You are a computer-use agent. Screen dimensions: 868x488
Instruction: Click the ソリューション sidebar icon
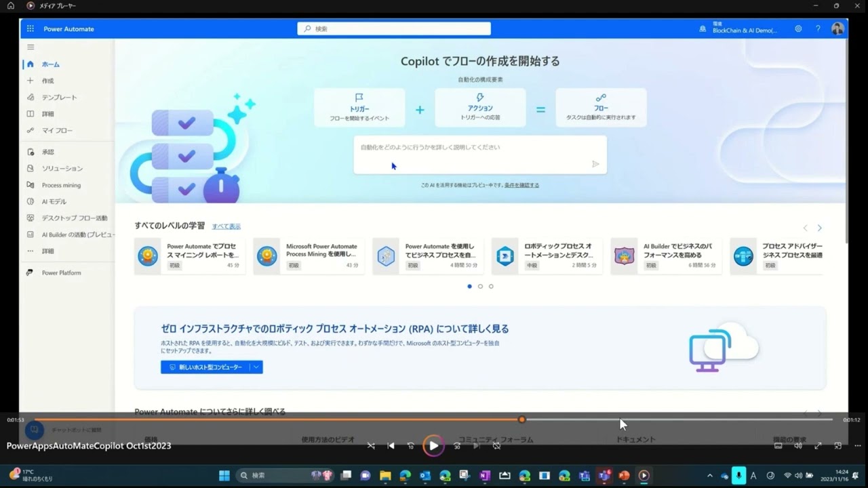(x=30, y=168)
